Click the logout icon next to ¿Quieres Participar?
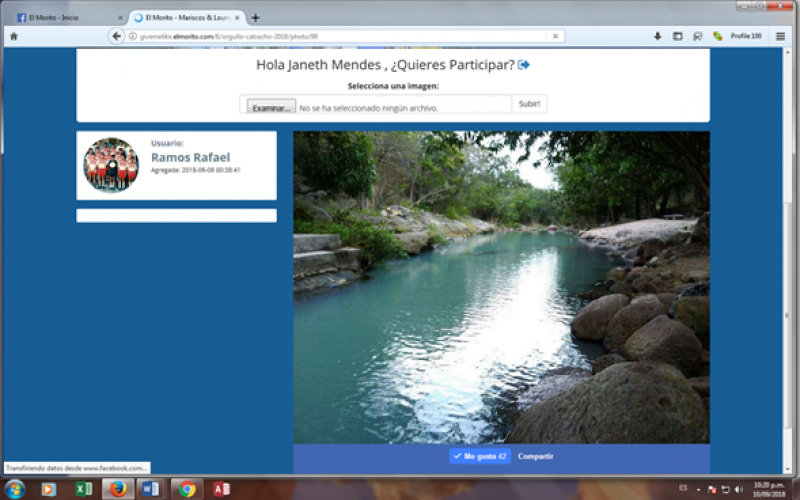The image size is (800, 500). click(x=524, y=65)
